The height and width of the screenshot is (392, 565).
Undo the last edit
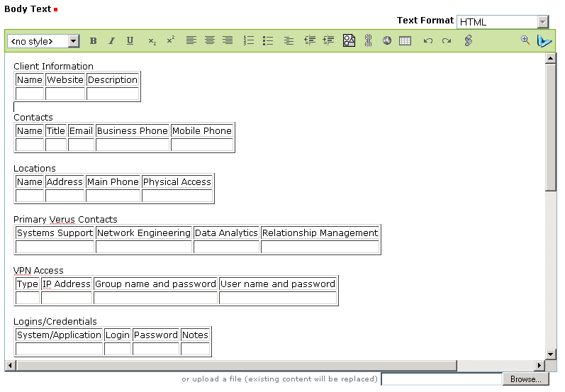pos(427,41)
